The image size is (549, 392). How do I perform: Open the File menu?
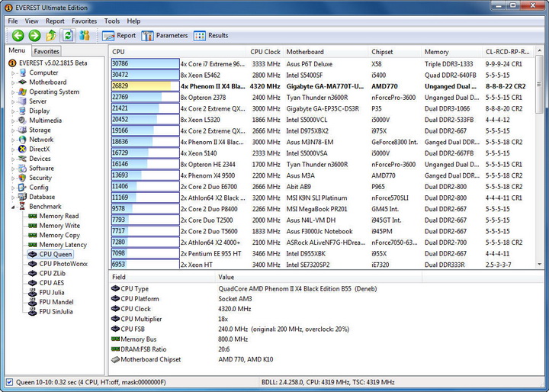click(x=13, y=21)
